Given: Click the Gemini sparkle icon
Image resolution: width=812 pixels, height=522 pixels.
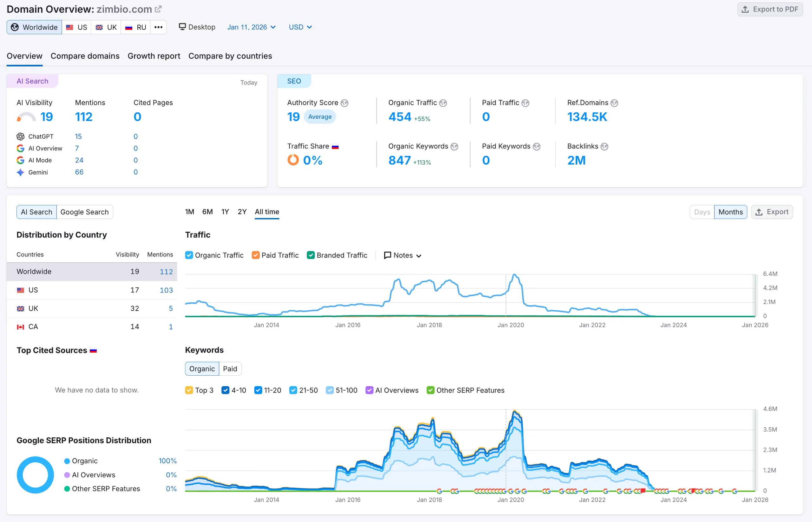Looking at the screenshot, I should (20, 172).
